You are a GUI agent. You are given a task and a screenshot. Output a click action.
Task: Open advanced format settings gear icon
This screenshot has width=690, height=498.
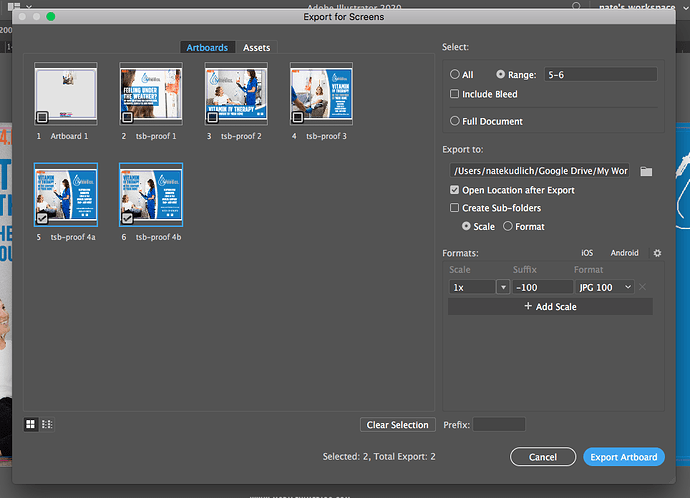tap(657, 253)
